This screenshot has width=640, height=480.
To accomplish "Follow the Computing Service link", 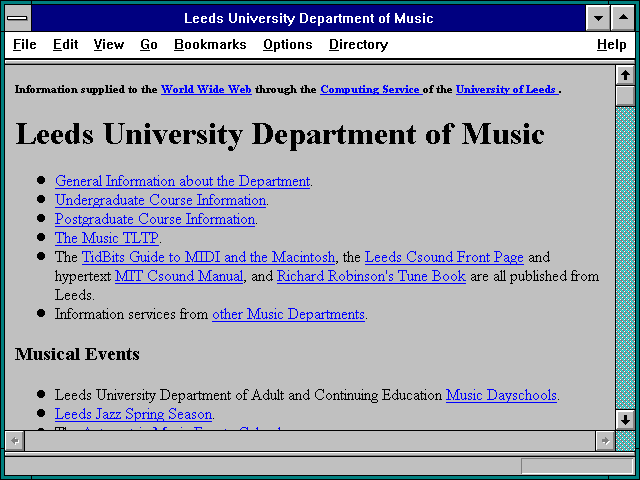I will coord(371,89).
